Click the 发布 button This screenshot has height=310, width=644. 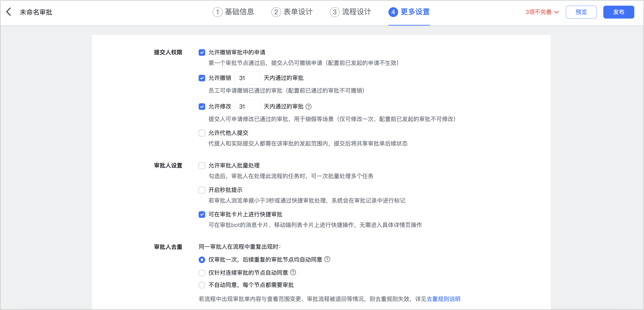coord(618,12)
